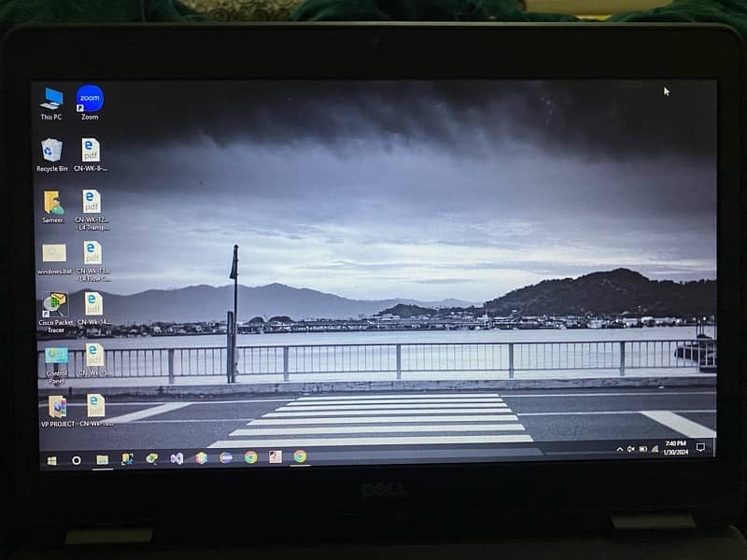Select the CN-WK-16 pdf file
The height and width of the screenshot is (560, 747).
point(96,411)
